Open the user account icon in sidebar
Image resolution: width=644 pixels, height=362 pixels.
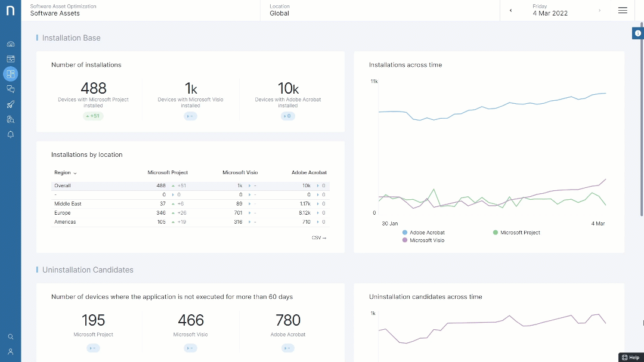pyautogui.click(x=11, y=352)
